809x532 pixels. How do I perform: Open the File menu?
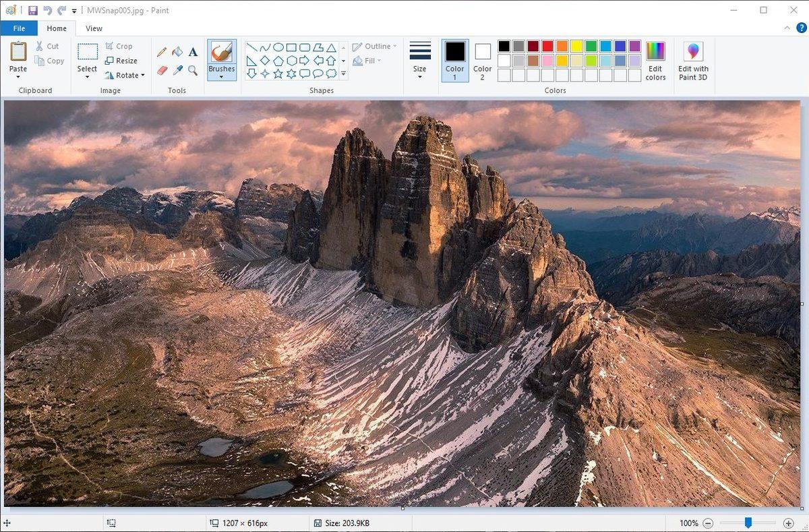click(19, 28)
